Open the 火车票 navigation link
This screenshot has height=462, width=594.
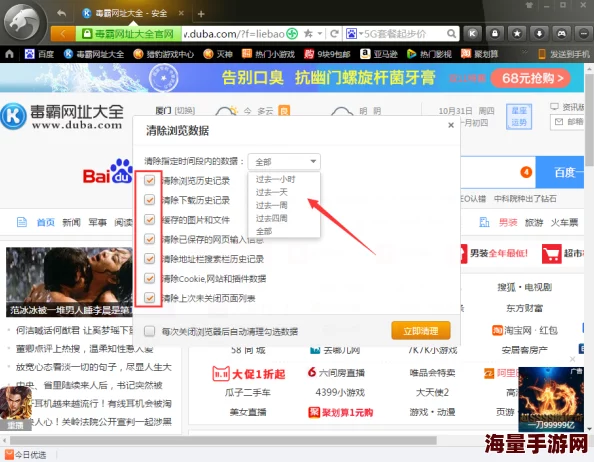pyautogui.click(x=564, y=222)
